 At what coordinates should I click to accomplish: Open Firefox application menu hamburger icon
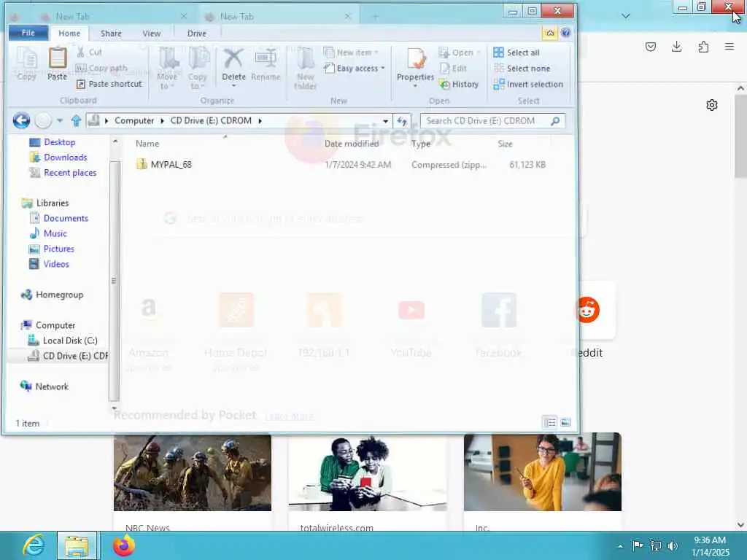[729, 47]
